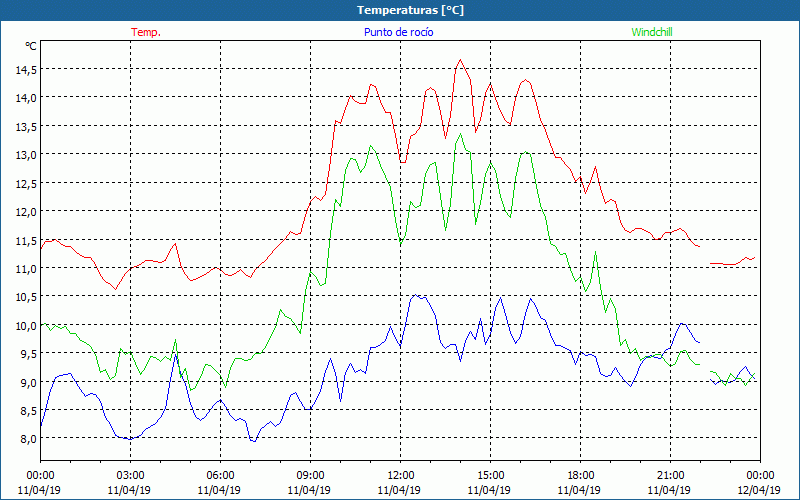This screenshot has width=800, height=500.
Task: Click the 21:00 time axis label
Action: (x=670, y=476)
